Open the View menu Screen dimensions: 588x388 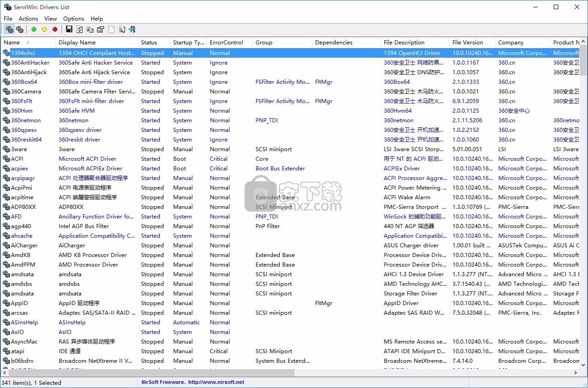click(50, 18)
